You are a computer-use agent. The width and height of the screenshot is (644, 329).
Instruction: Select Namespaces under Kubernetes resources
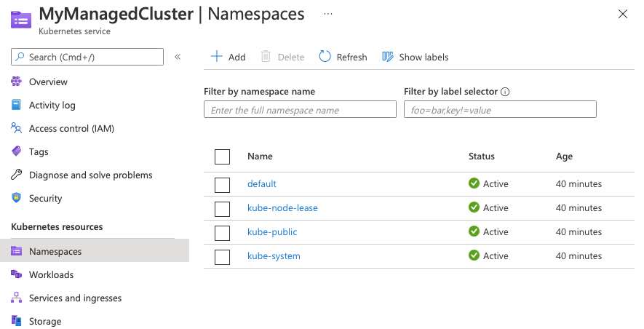(x=55, y=251)
